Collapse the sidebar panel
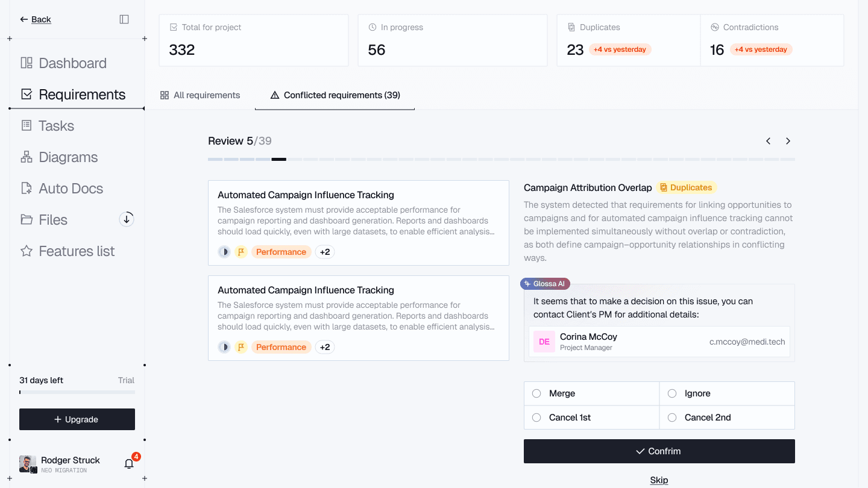 click(x=124, y=19)
